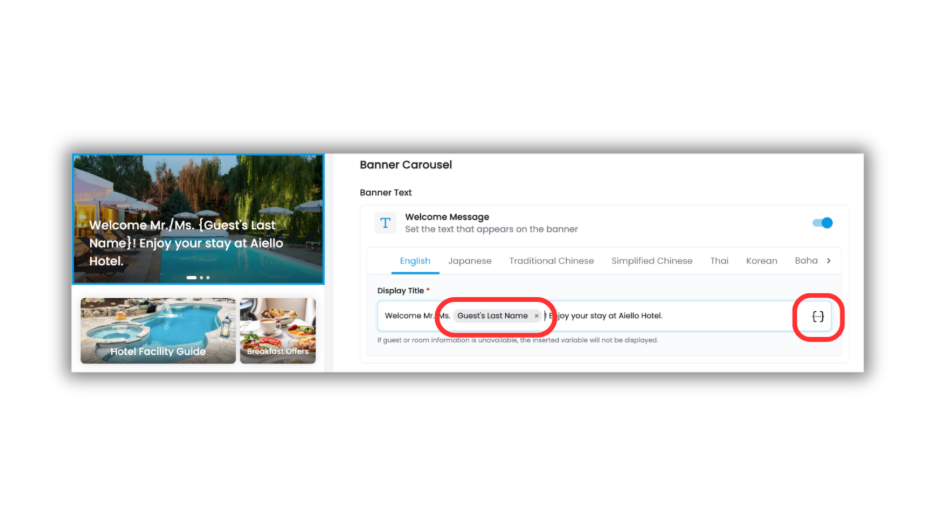Open the Hotel Facility Guide thumbnail

pos(158,331)
